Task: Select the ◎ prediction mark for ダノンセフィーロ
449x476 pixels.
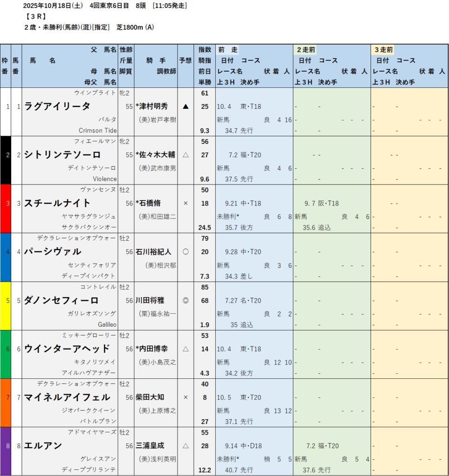Action: pos(185,300)
